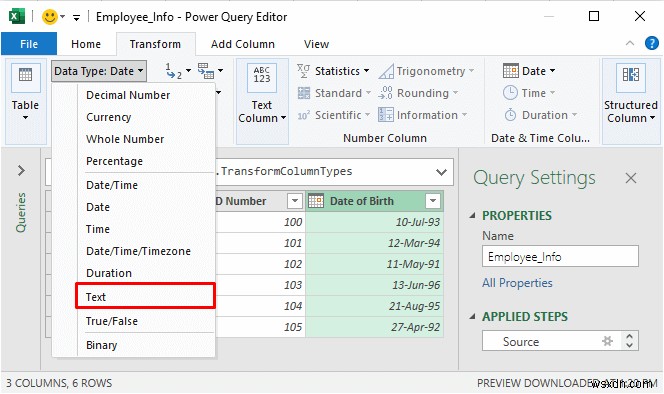Expand the formula bar chevron
This screenshot has height=394, width=664.
point(441,172)
